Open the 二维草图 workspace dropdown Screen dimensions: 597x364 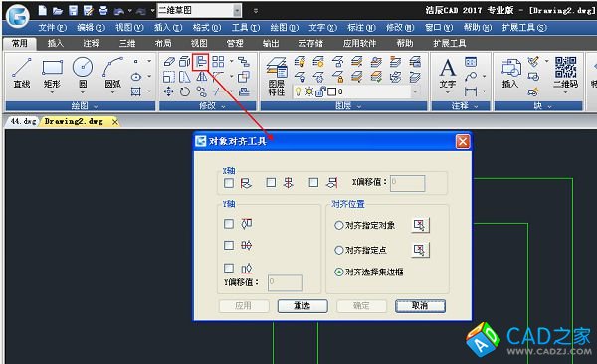coord(237,10)
